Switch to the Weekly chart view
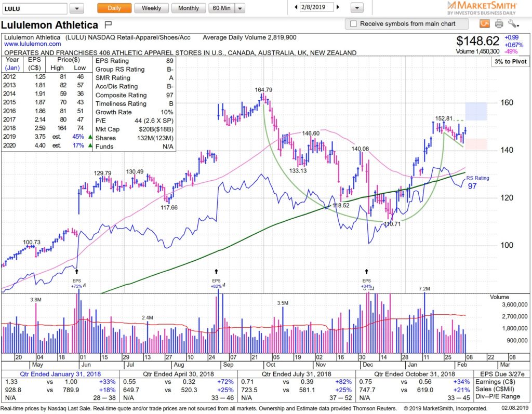The width and height of the screenshot is (532, 414). pyautogui.click(x=151, y=8)
